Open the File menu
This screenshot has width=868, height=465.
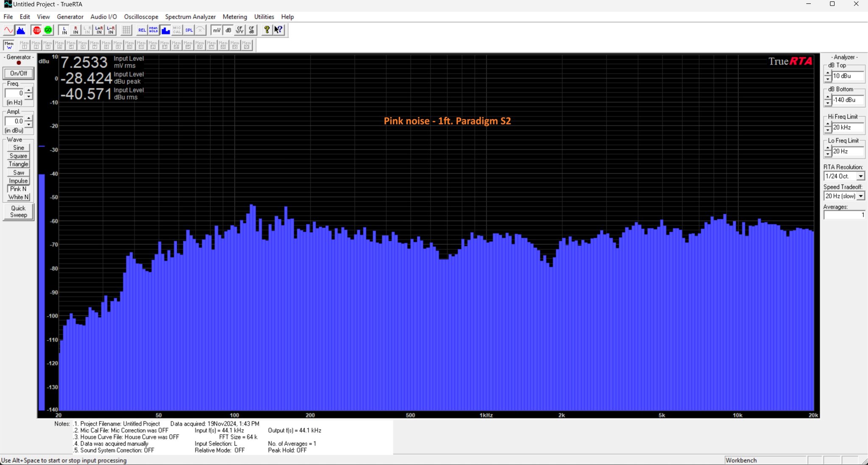8,17
